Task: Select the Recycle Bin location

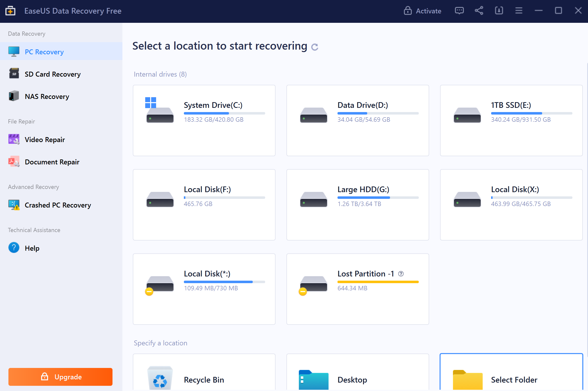Action: [x=204, y=374]
